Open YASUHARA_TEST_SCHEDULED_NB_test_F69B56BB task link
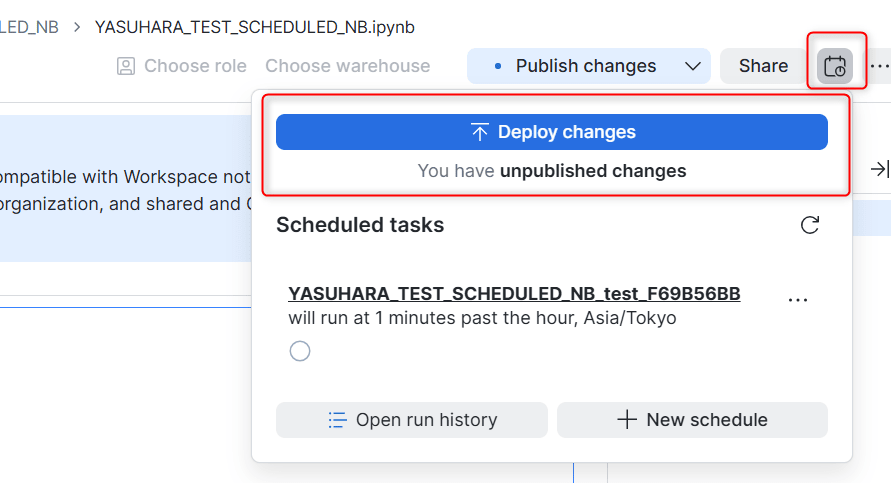891x483 pixels. click(514, 294)
